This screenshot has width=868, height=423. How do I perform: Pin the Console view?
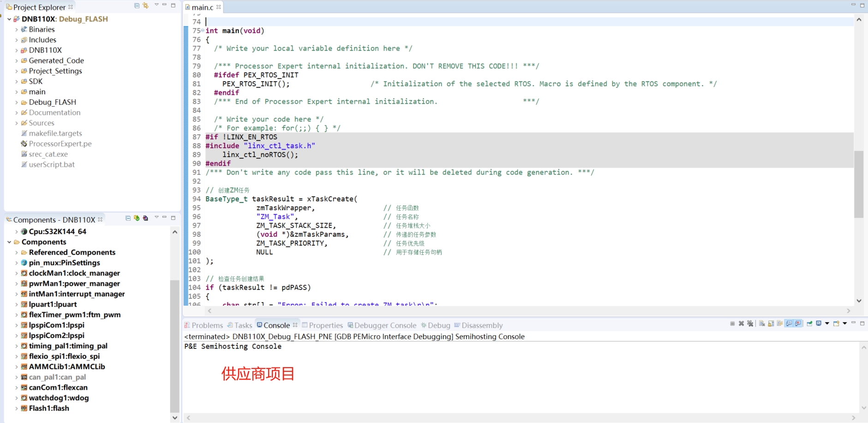809,324
